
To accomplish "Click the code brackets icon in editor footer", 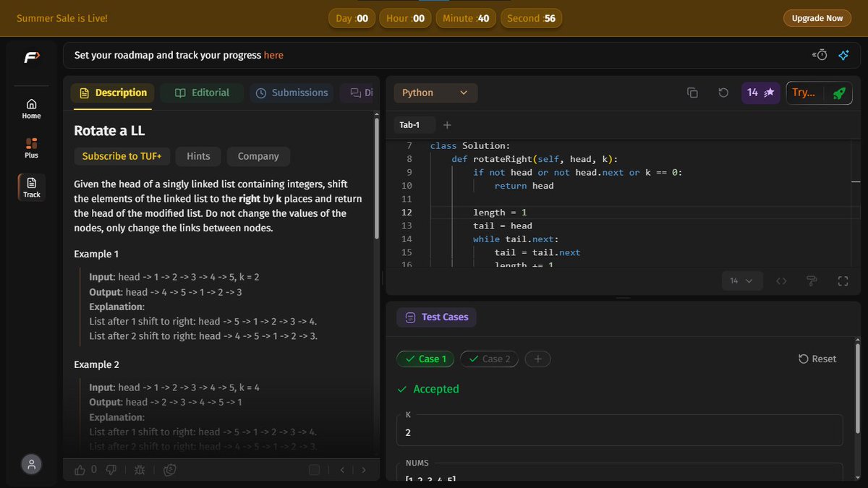I will pos(781,281).
